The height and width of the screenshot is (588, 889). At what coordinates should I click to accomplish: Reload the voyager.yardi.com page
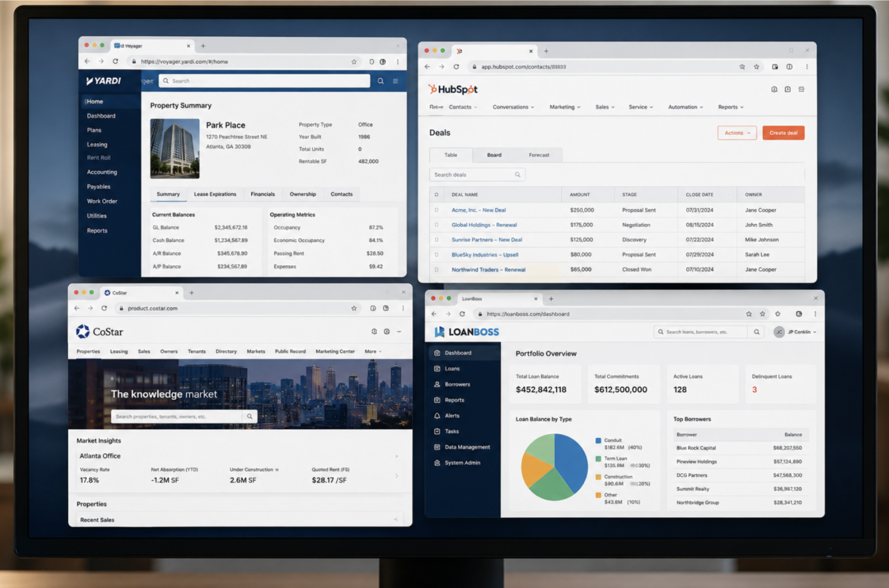click(115, 61)
